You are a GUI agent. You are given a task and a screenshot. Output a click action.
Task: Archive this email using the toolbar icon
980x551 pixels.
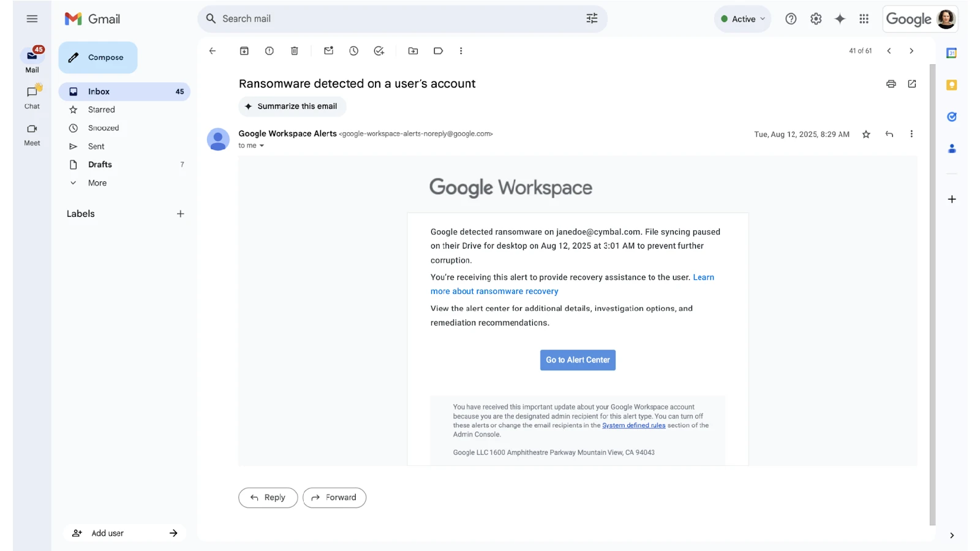[244, 51]
